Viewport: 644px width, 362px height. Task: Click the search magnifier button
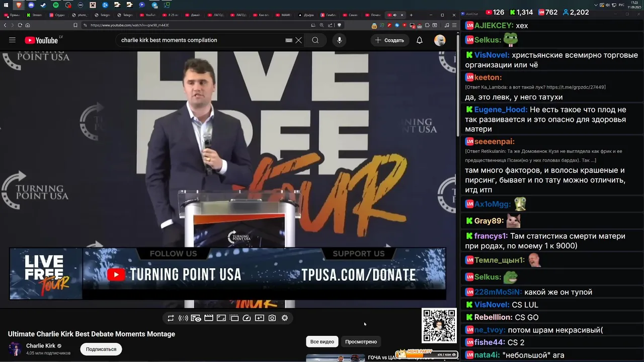click(x=315, y=40)
